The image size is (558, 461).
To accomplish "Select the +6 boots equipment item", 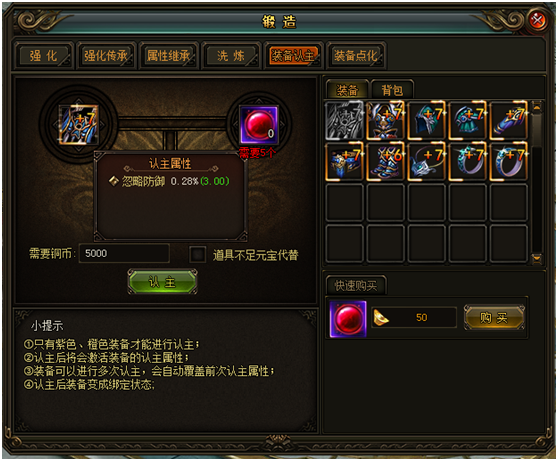I will pos(385,161).
